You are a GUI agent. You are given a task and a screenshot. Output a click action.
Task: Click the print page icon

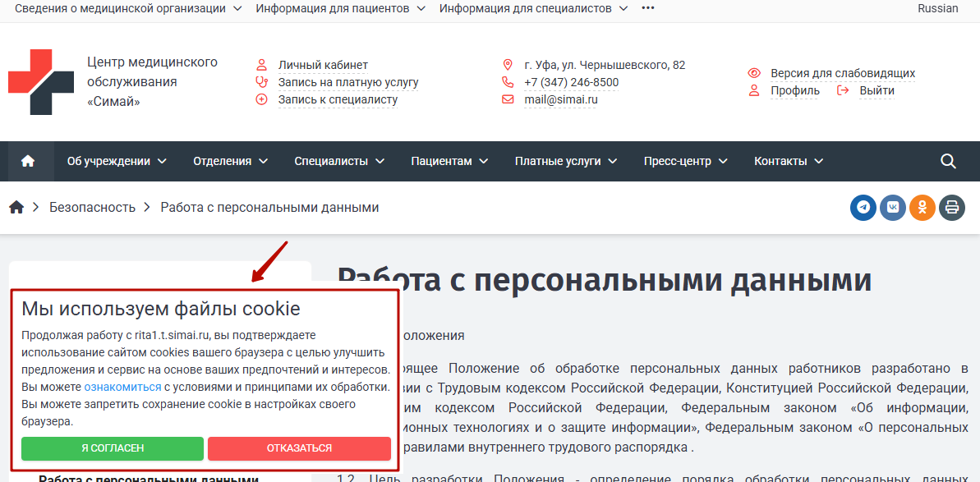pyautogui.click(x=952, y=207)
